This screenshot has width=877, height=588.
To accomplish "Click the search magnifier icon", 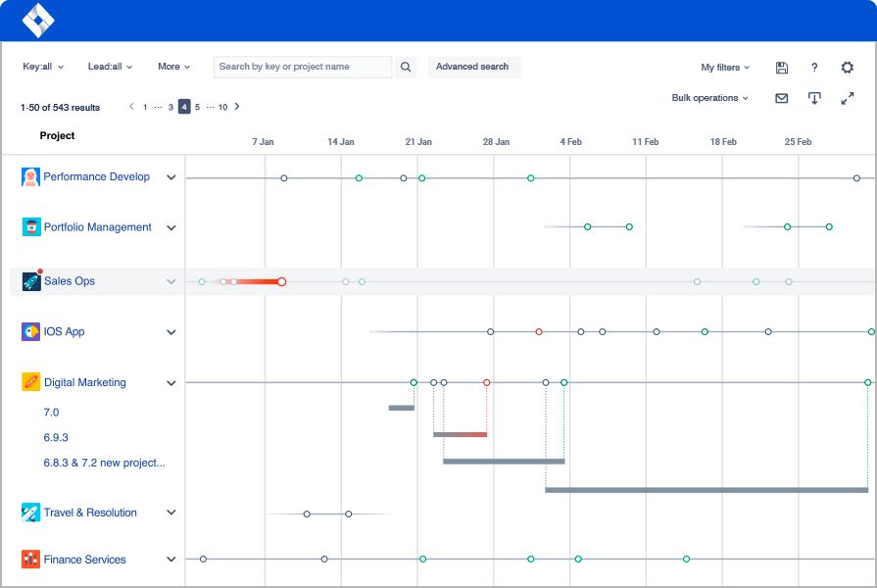I will [x=406, y=67].
